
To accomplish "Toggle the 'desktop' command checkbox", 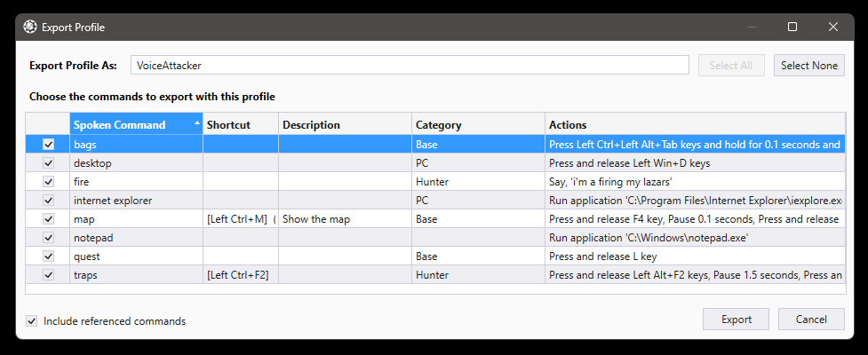I will [x=48, y=163].
